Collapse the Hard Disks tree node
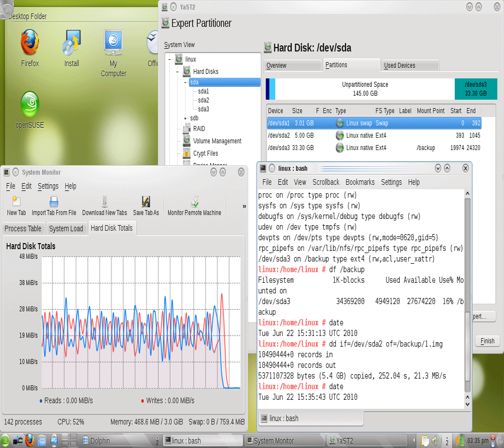 pyautogui.click(x=178, y=72)
